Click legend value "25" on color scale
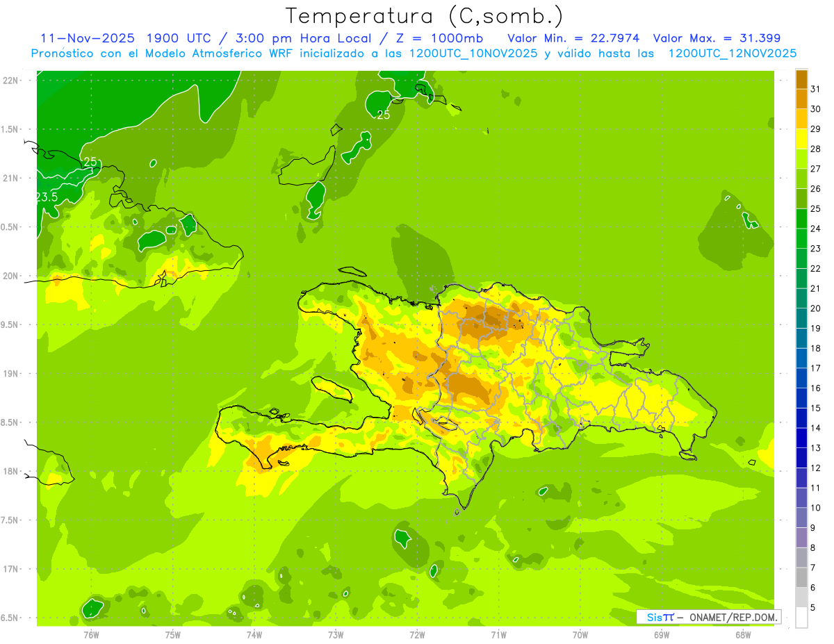Image resolution: width=834 pixels, height=644 pixels. click(x=816, y=208)
